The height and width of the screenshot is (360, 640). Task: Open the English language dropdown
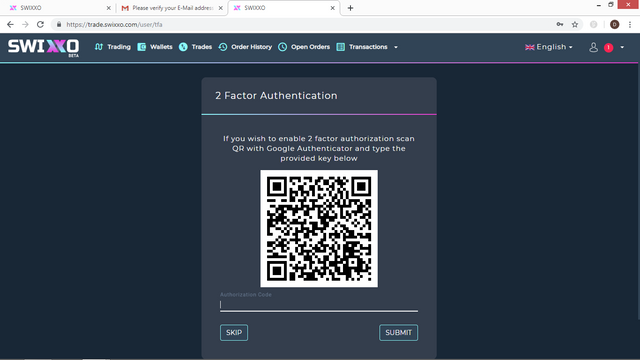click(549, 47)
